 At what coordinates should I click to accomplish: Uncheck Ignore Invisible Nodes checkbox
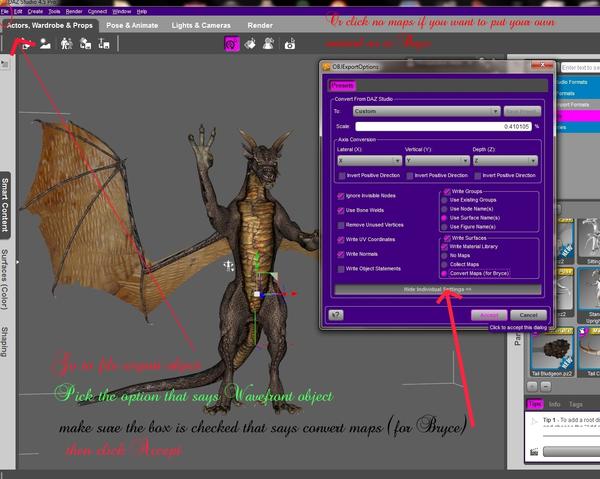point(342,197)
